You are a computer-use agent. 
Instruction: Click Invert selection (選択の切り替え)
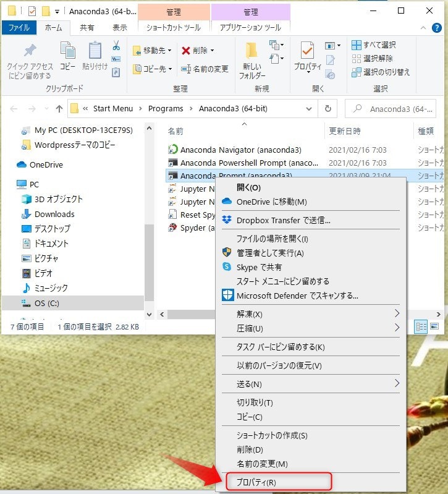coord(381,72)
